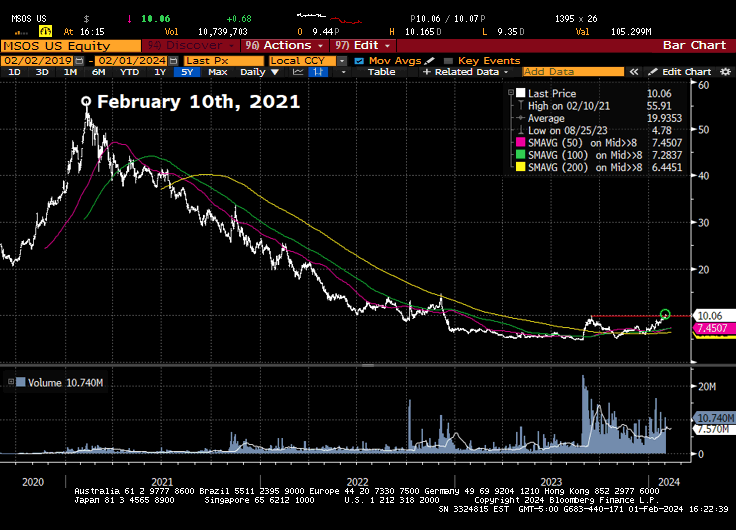Screen dimensions: 736x530
Task: Open the Actions dropdown menu
Action: point(284,46)
